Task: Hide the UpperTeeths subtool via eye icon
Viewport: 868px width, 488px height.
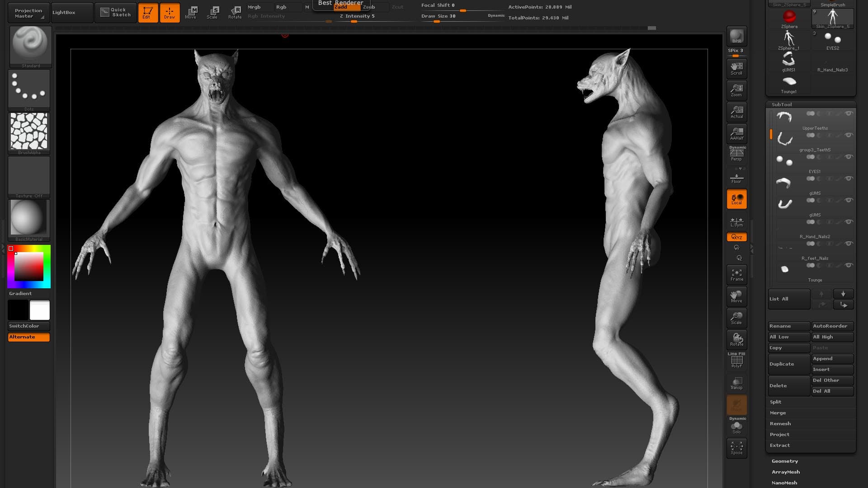Action: click(x=849, y=113)
